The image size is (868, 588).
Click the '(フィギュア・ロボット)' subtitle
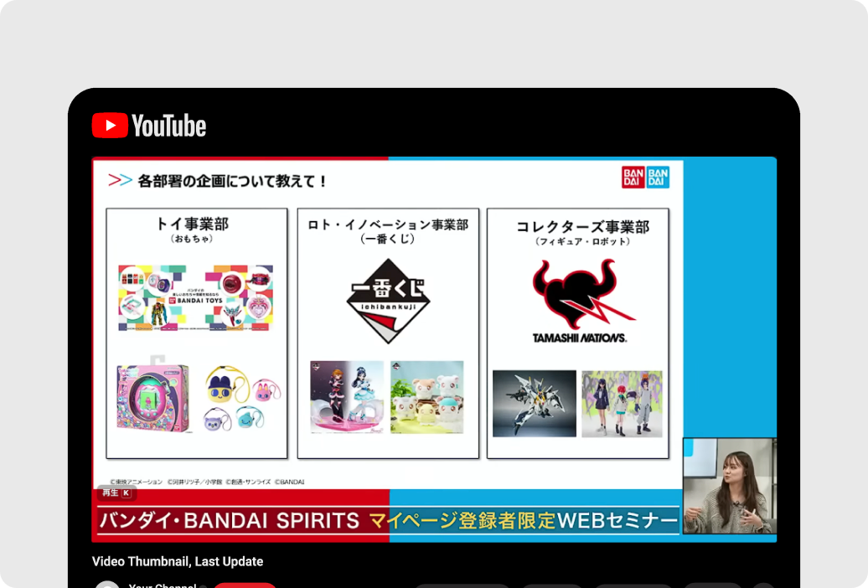[582, 241]
